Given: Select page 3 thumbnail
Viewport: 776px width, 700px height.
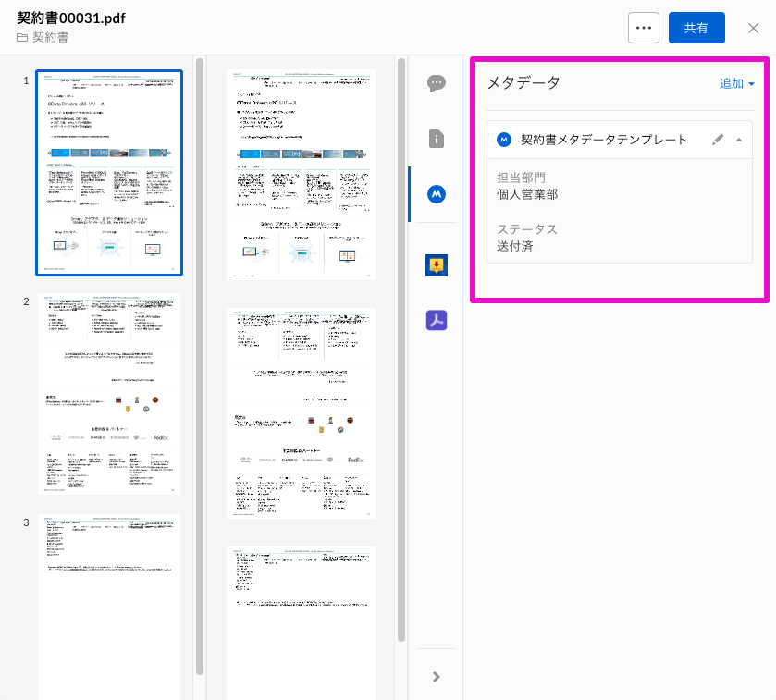Looking at the screenshot, I should [x=109, y=607].
